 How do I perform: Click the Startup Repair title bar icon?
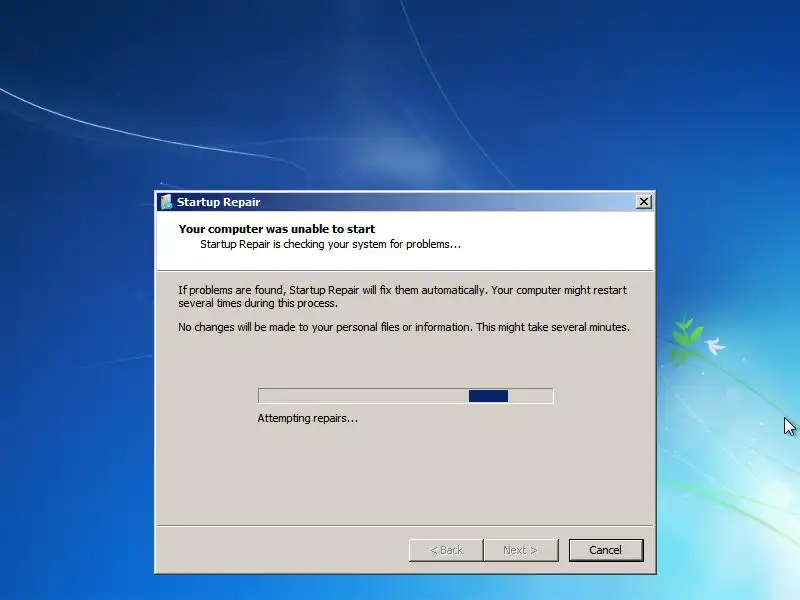[x=166, y=202]
